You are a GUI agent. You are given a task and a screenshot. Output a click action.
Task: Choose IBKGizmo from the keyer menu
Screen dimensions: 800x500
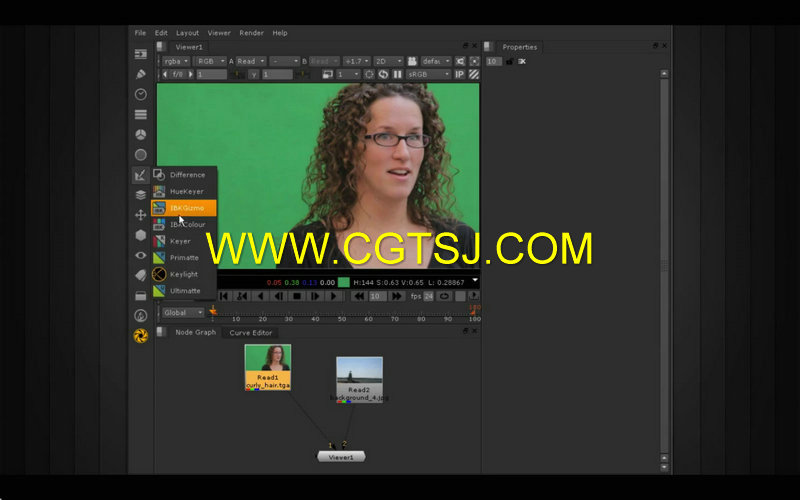tap(184, 208)
